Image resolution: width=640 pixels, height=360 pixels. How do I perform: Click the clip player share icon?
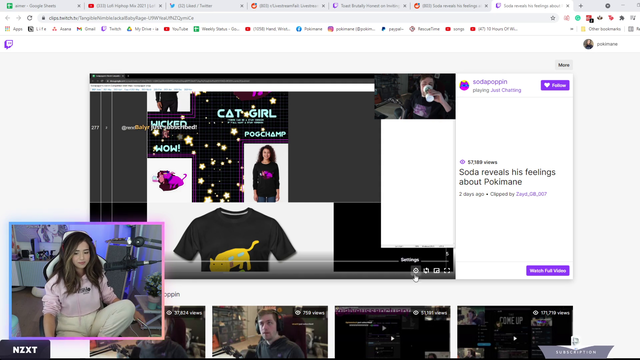coord(426,271)
